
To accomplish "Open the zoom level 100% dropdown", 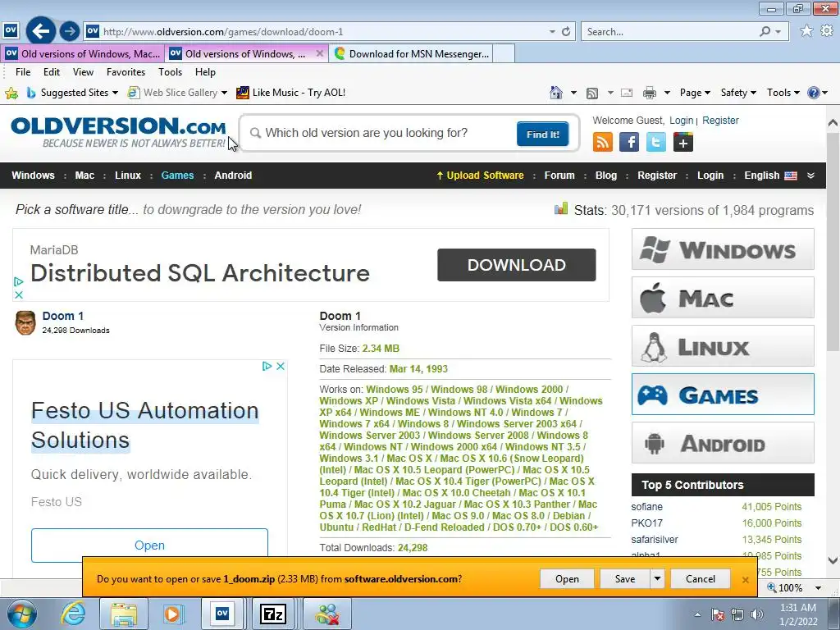I will tap(818, 587).
